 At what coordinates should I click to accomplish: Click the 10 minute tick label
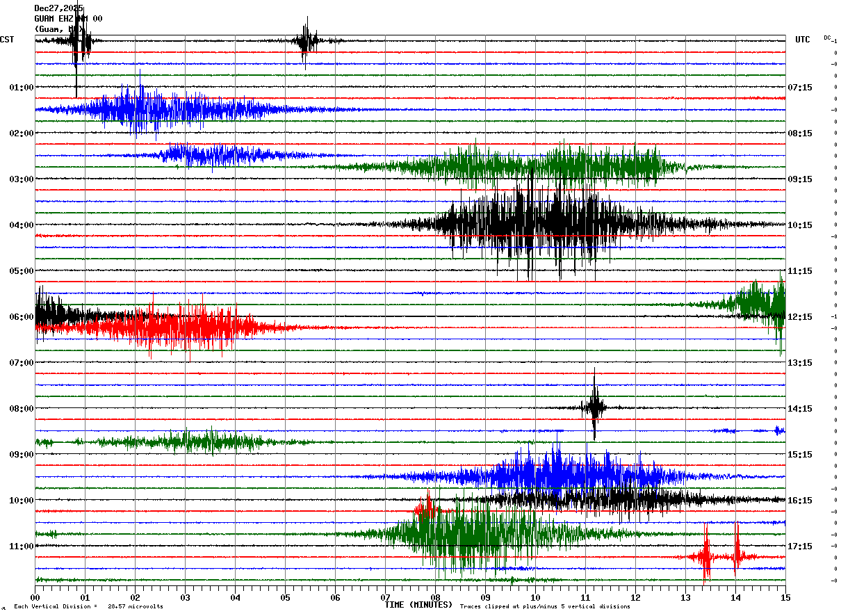(535, 597)
